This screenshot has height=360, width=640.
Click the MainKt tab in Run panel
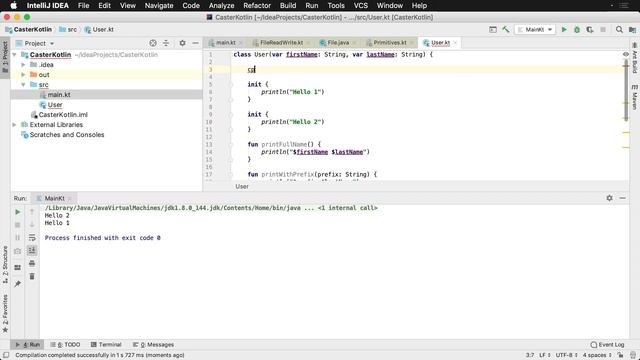[x=54, y=198]
